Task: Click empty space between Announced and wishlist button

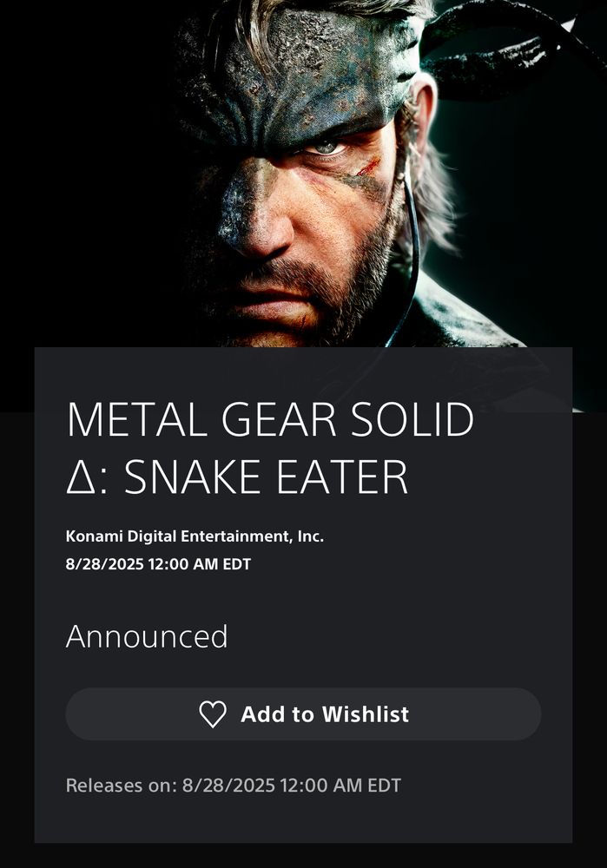Action: click(304, 670)
